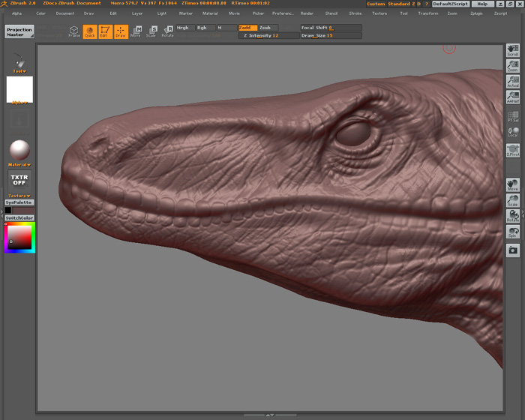Open the Marker menu
Viewport: 525px width, 420px height.
click(186, 13)
